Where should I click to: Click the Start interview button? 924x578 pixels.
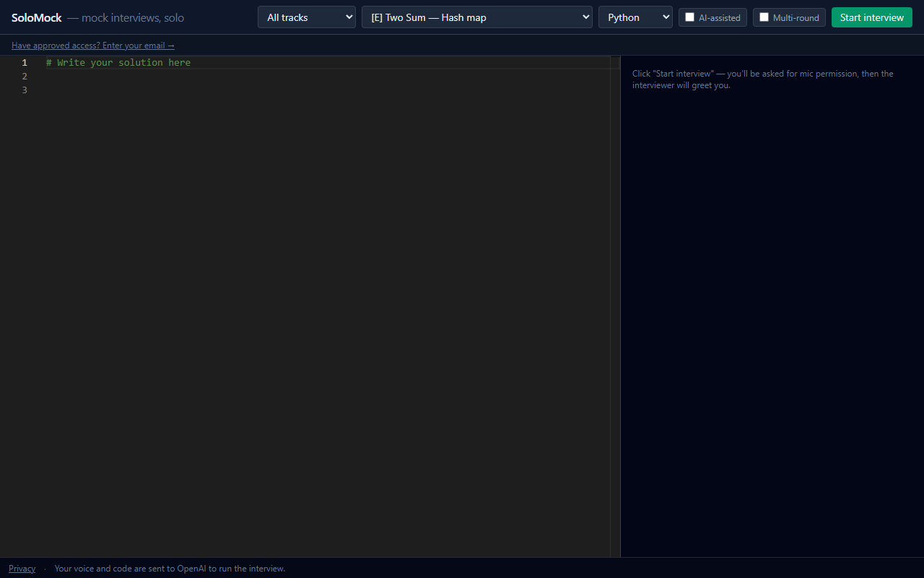[872, 17]
